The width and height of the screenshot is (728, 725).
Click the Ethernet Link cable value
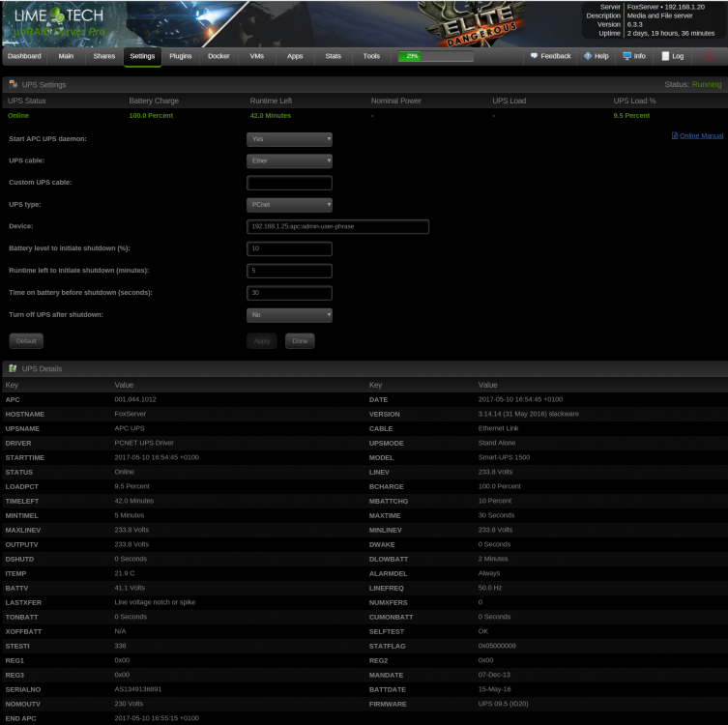[498, 428]
